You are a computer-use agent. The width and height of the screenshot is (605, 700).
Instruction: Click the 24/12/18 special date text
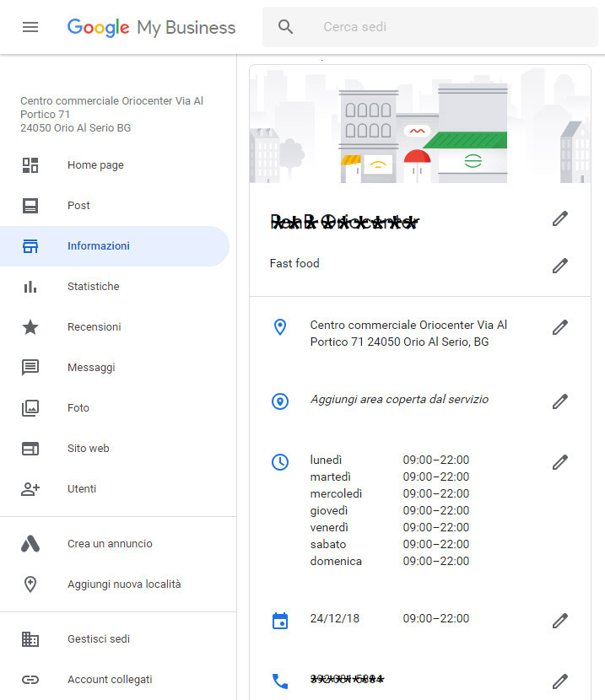(335, 618)
